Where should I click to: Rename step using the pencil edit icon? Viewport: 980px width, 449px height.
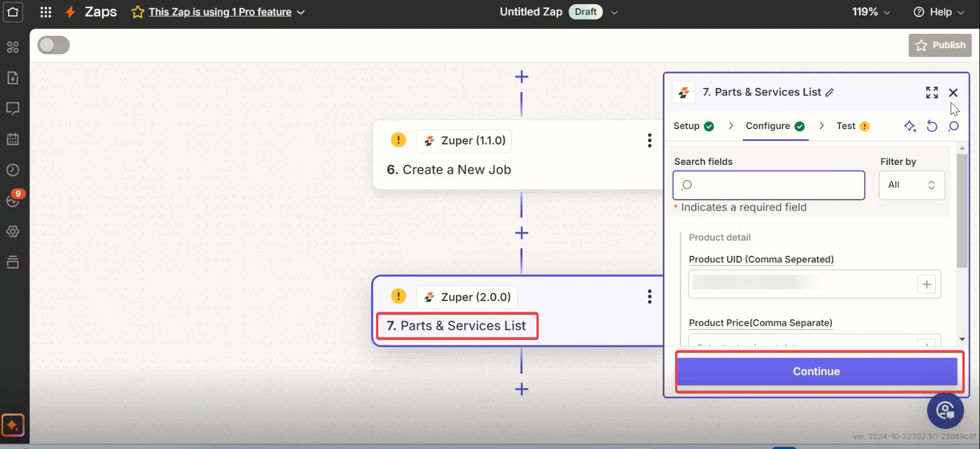pyautogui.click(x=830, y=92)
